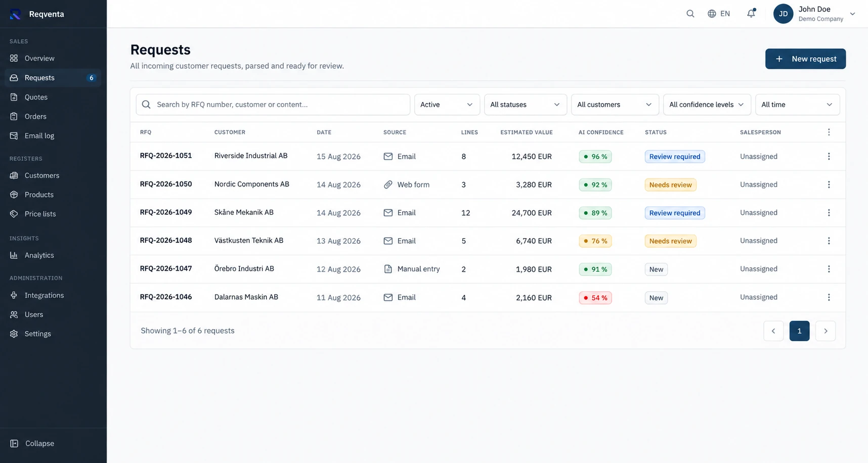Go to Price lists
The image size is (868, 463).
pyautogui.click(x=53, y=214)
